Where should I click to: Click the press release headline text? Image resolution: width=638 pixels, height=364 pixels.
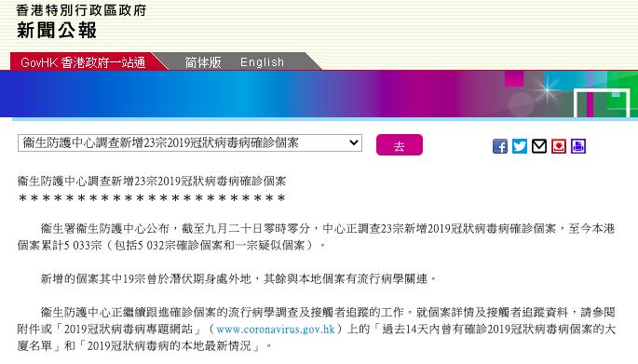click(x=152, y=182)
